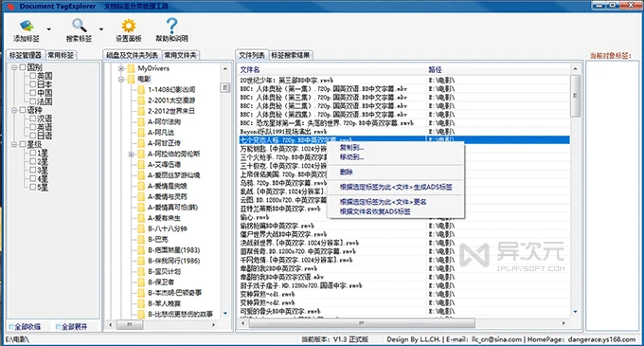Click folder icon of A-阿凡达
Image resolution: width=644 pixels, height=346 pixels.
click(141, 133)
